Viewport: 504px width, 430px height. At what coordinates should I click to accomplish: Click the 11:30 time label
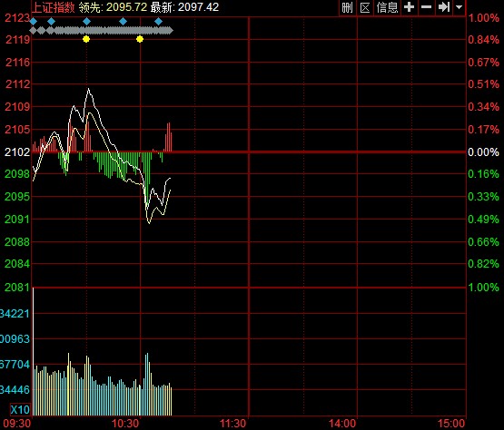coord(232,424)
